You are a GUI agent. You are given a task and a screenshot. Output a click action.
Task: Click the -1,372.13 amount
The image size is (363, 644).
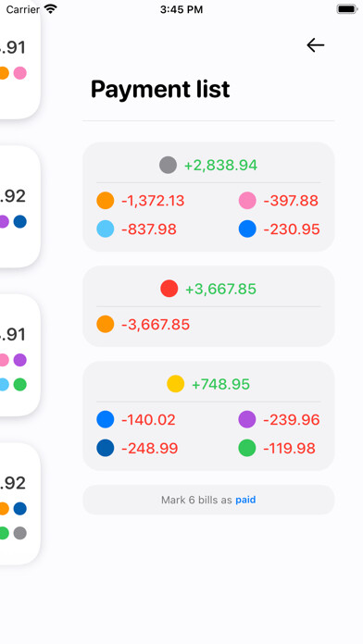(x=153, y=201)
